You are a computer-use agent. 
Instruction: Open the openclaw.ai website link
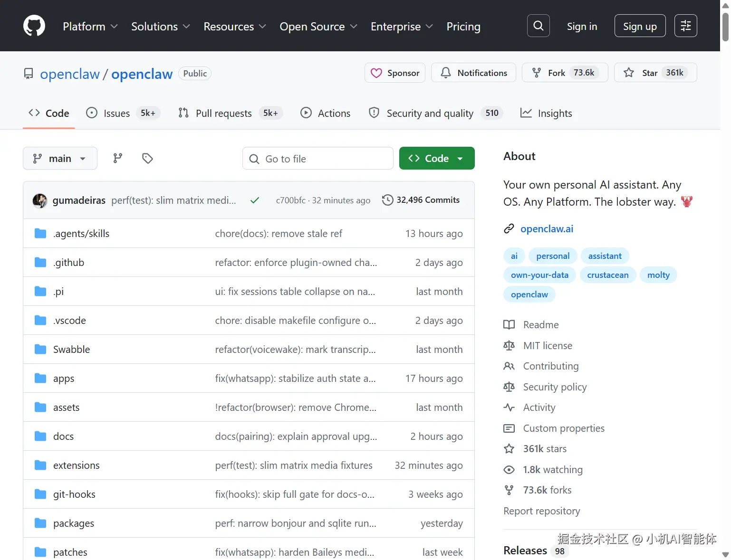[x=547, y=229]
